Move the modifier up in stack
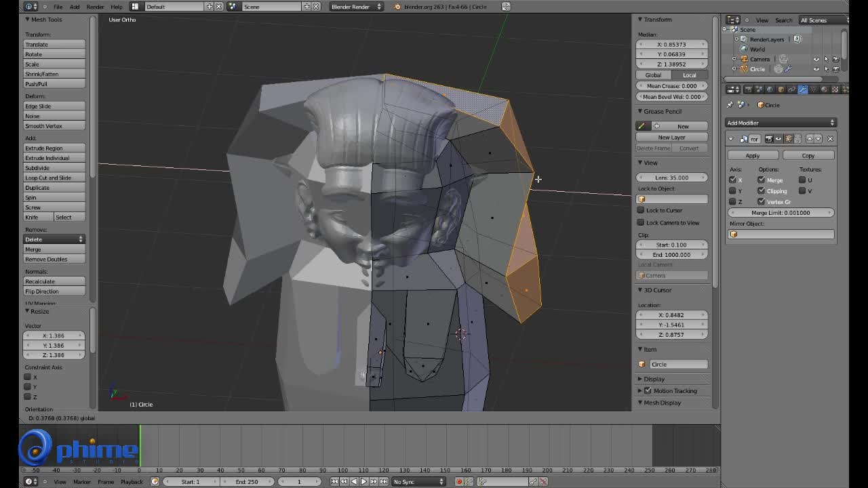 tap(809, 139)
